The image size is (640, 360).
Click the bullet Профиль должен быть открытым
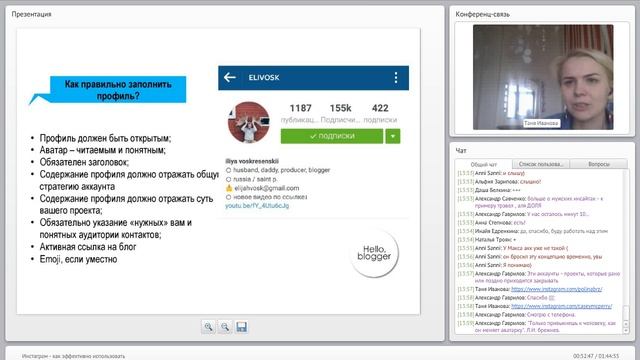click(105, 138)
